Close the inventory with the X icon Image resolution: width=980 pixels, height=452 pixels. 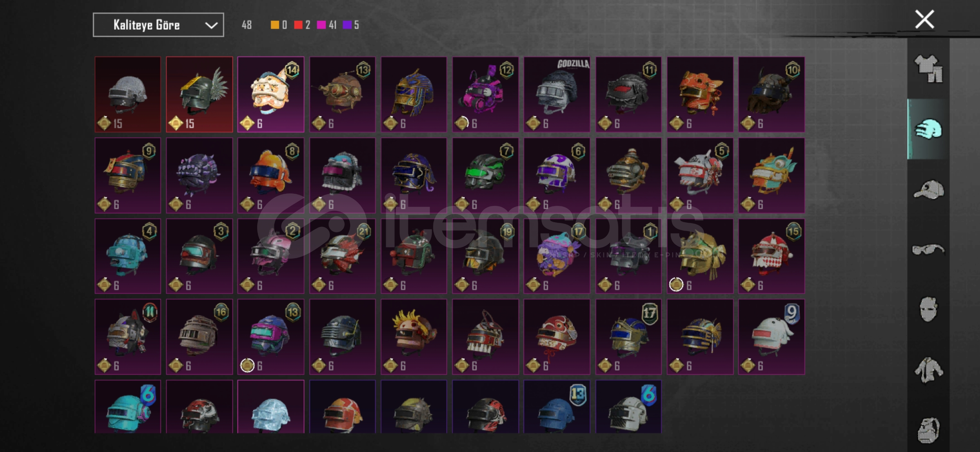coord(925,19)
